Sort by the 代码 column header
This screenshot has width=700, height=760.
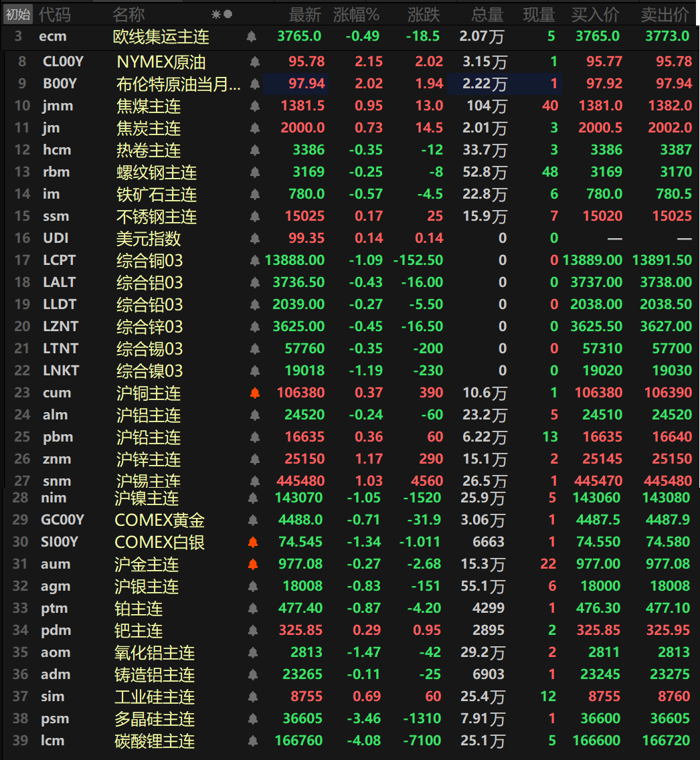55,15
